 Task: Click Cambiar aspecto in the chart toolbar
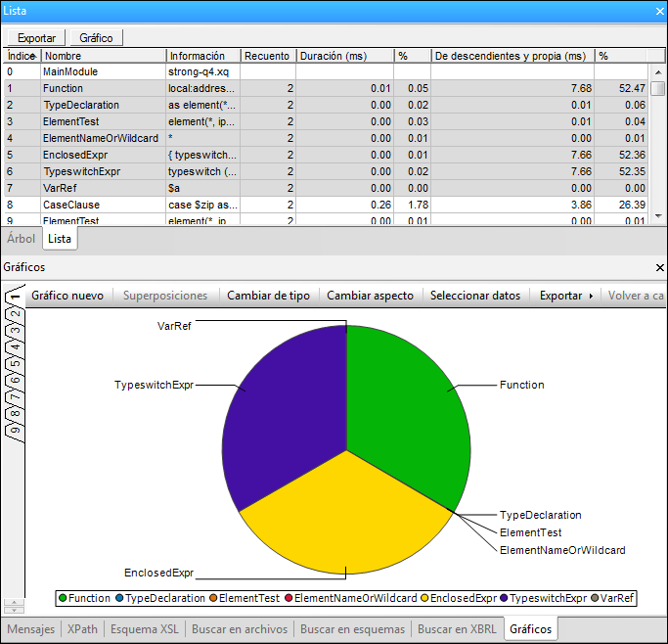coord(370,295)
